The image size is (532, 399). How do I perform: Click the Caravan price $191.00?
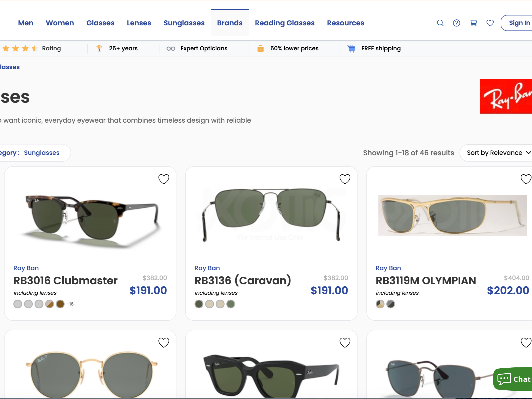pyautogui.click(x=329, y=290)
